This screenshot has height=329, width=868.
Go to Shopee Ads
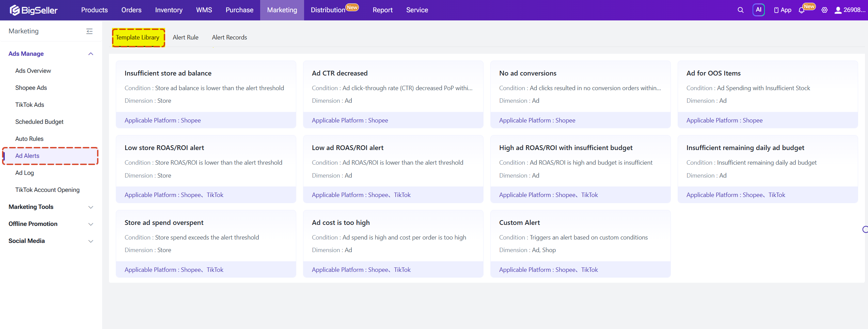coord(31,88)
